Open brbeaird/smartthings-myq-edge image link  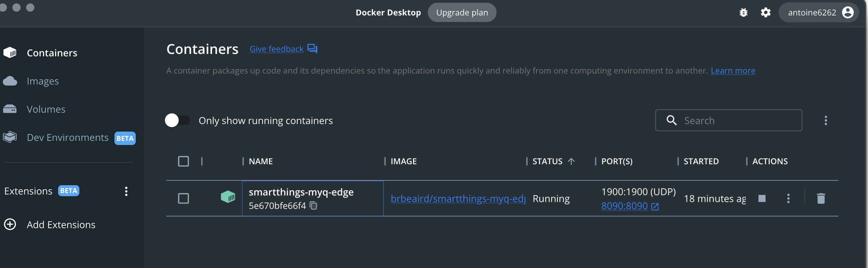(458, 199)
